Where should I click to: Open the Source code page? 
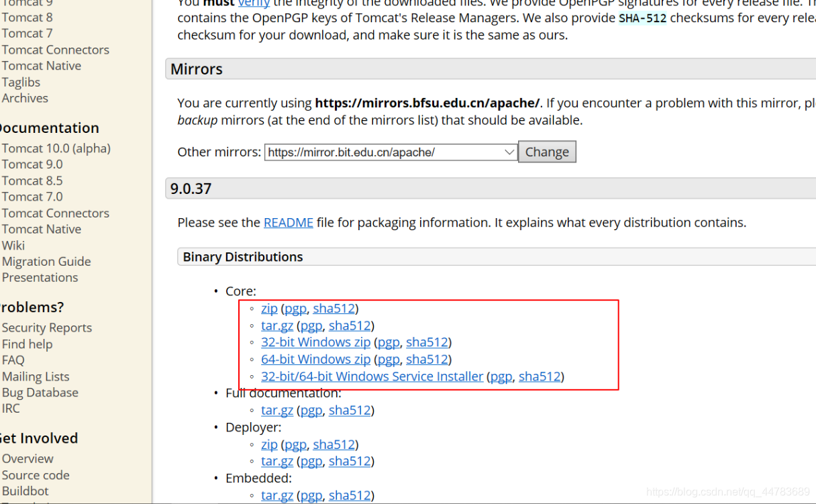[35, 474]
